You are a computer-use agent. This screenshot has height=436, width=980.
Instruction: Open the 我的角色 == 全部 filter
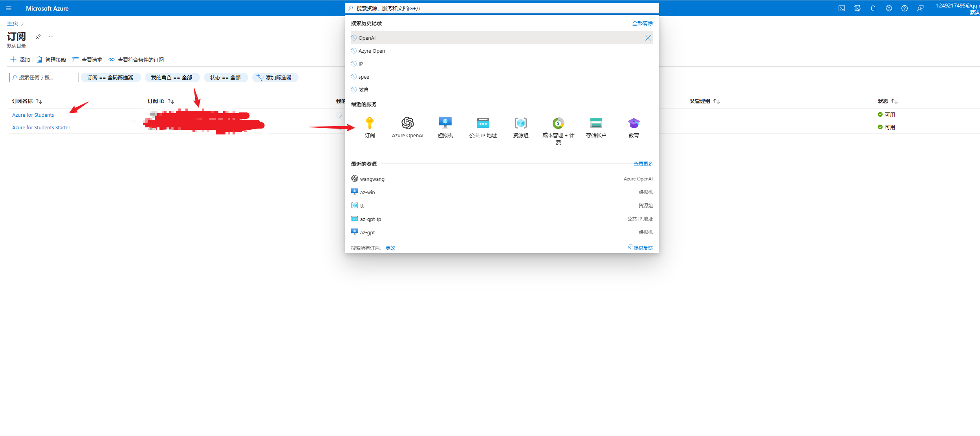click(x=172, y=77)
